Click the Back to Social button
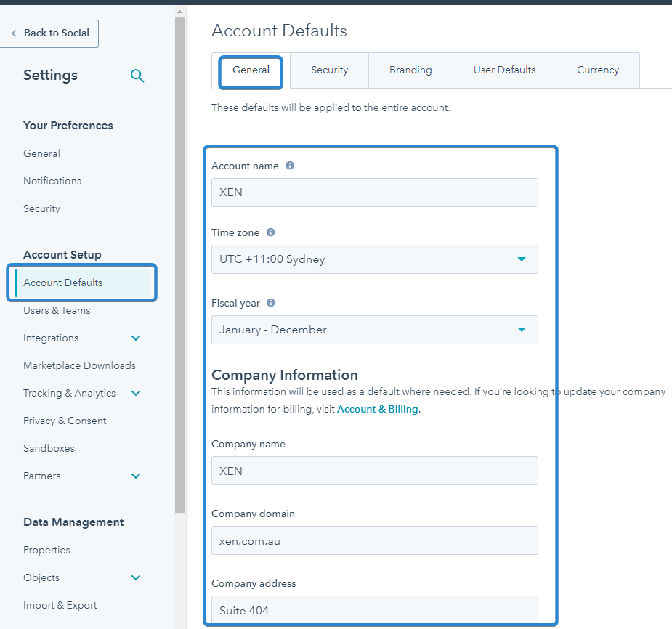The height and width of the screenshot is (629, 672). pos(49,33)
